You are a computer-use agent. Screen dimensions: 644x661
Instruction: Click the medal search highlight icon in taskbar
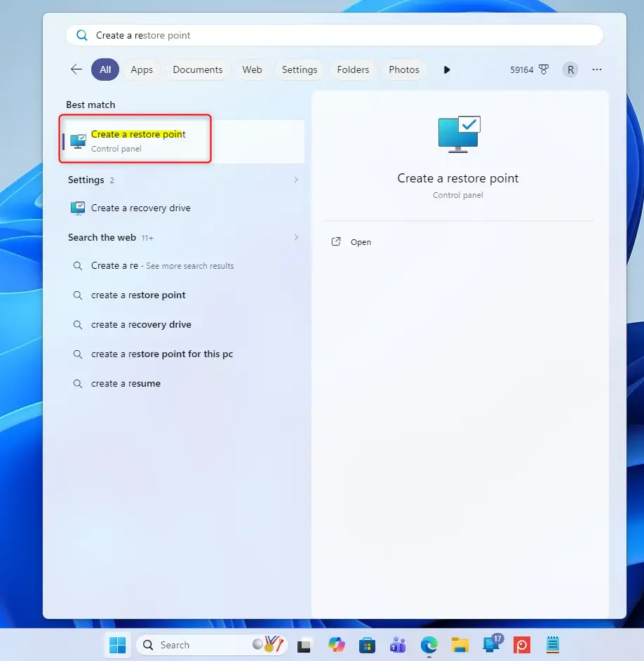(268, 644)
